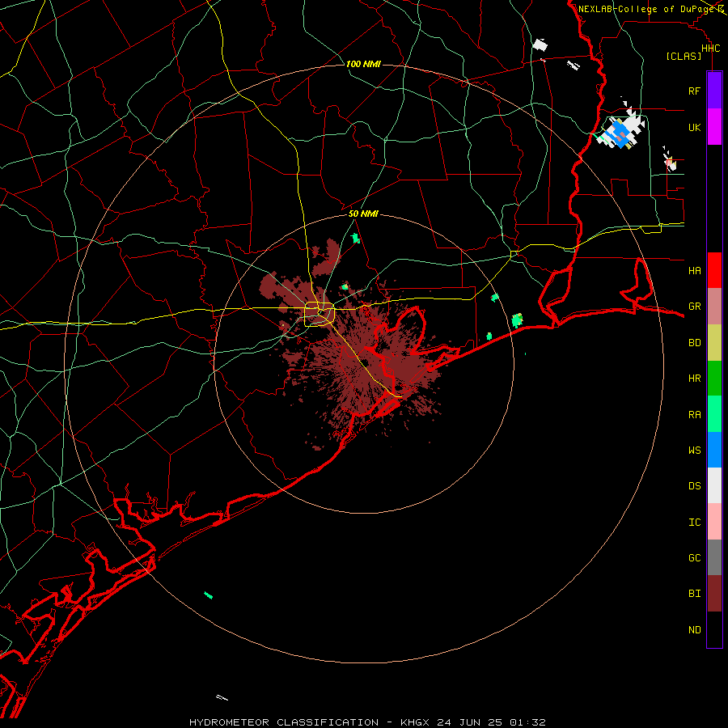
Task: Click the "BD" legend label
Action: [694, 343]
